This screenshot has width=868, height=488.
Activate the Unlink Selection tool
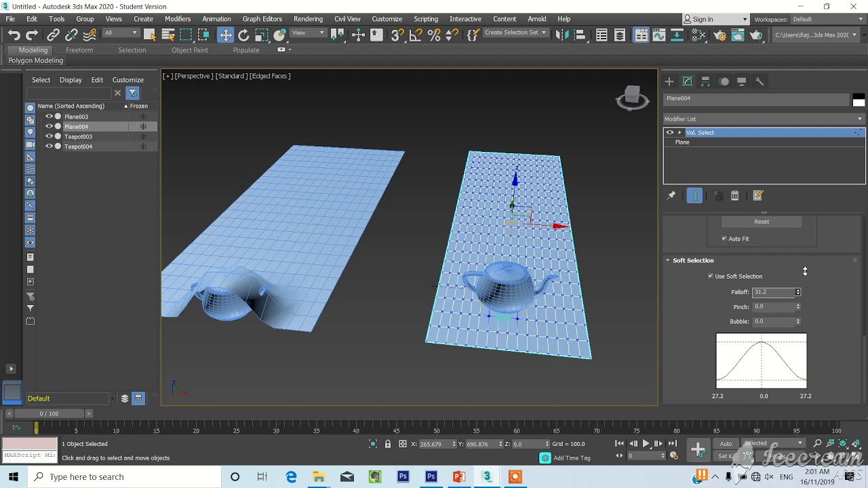71,35
